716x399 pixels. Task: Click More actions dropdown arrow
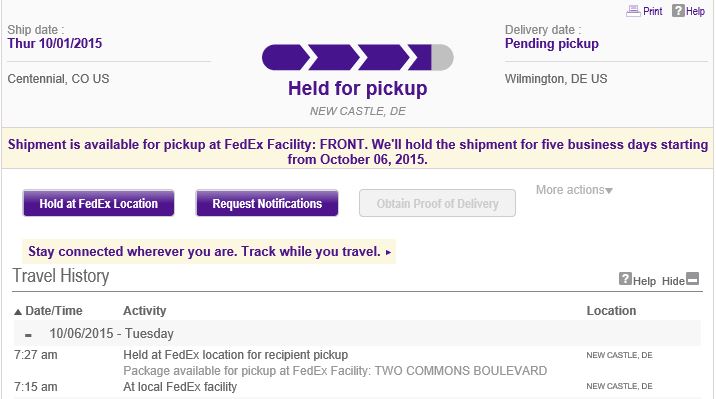(609, 191)
